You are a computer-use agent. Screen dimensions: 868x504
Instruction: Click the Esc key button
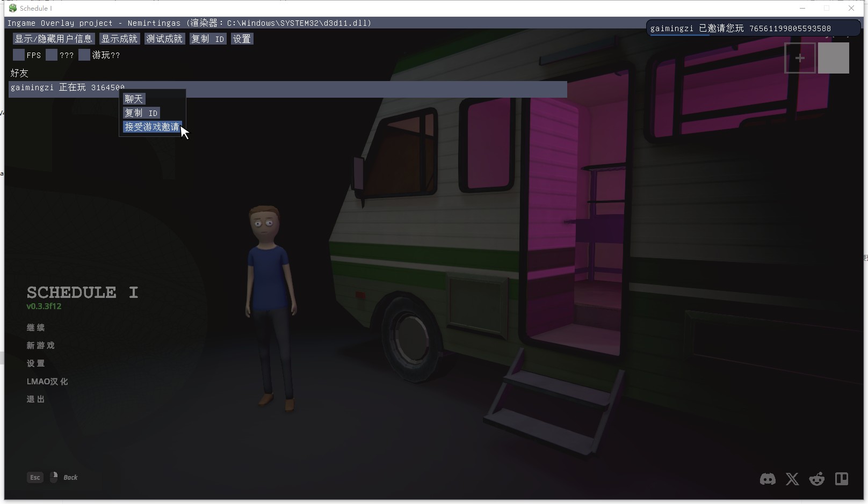pyautogui.click(x=35, y=477)
